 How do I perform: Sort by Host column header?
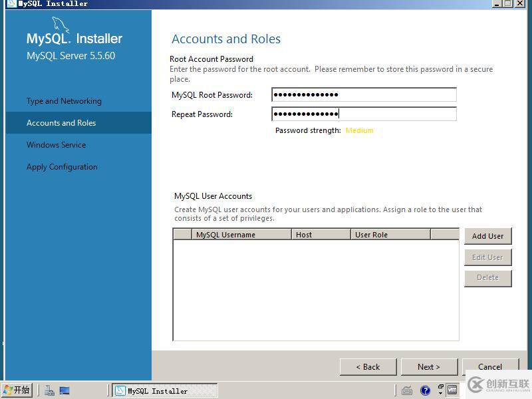[321, 235]
